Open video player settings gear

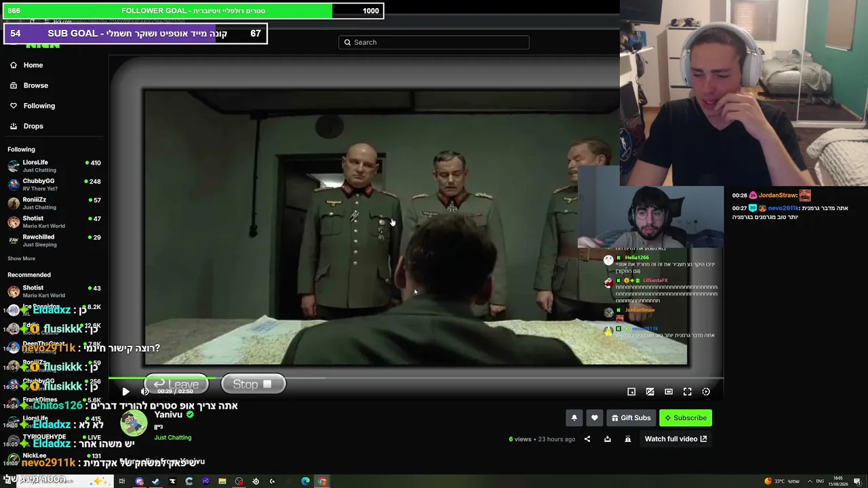click(706, 392)
